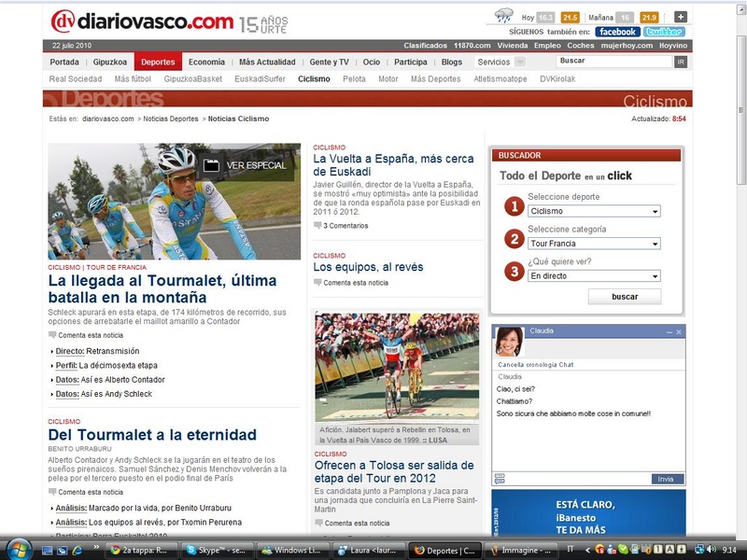Screen dimensions: 747x560
Task: Click the Buscar search input field
Action: click(613, 61)
